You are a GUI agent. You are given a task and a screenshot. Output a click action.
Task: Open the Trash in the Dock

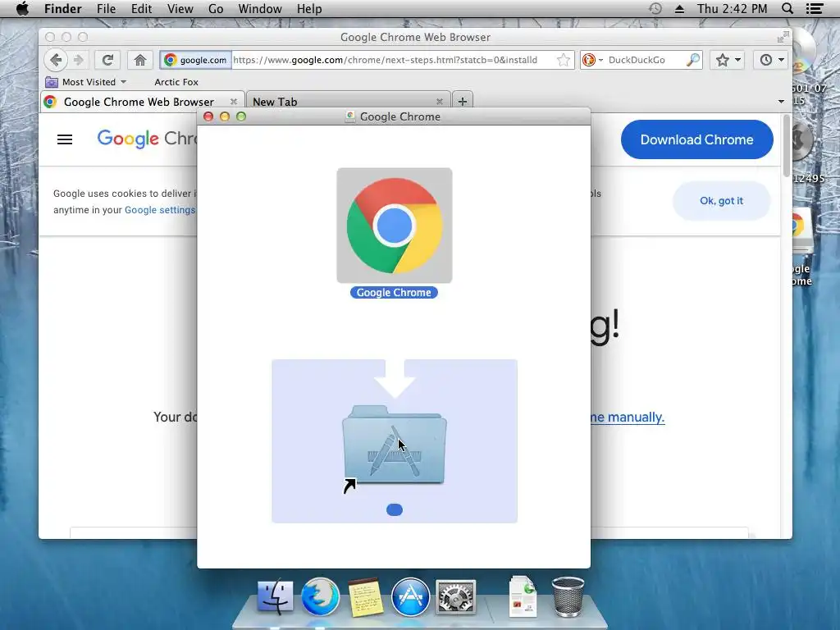point(568,597)
